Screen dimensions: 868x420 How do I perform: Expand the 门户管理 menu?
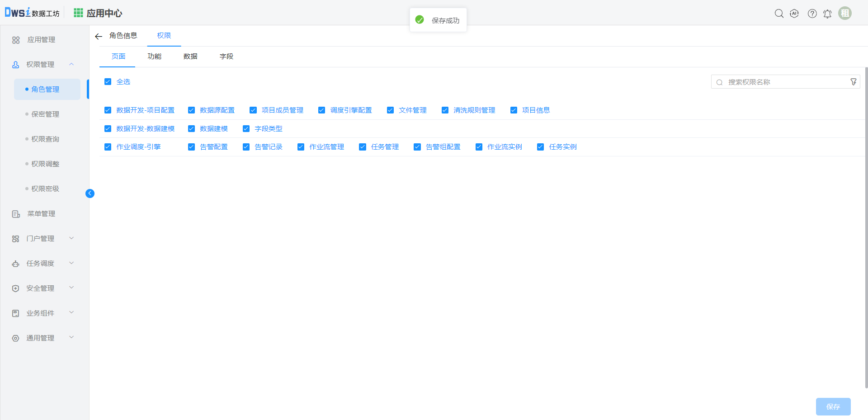pos(71,238)
